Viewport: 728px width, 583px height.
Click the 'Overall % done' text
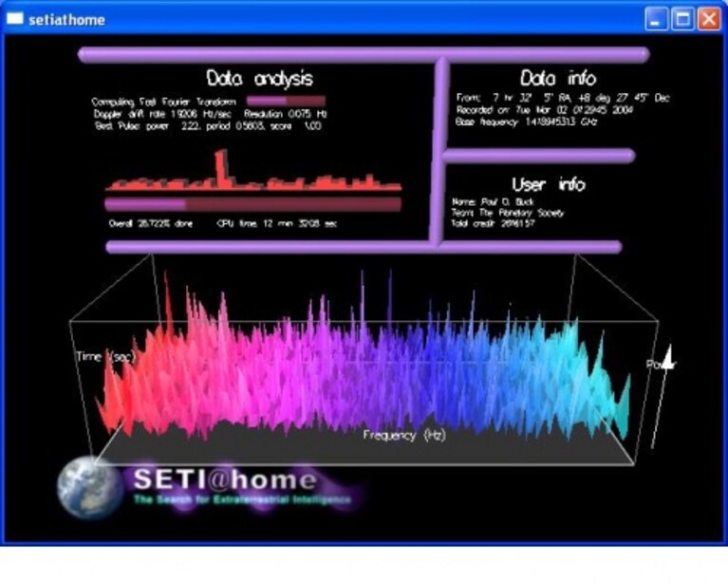tap(150, 223)
